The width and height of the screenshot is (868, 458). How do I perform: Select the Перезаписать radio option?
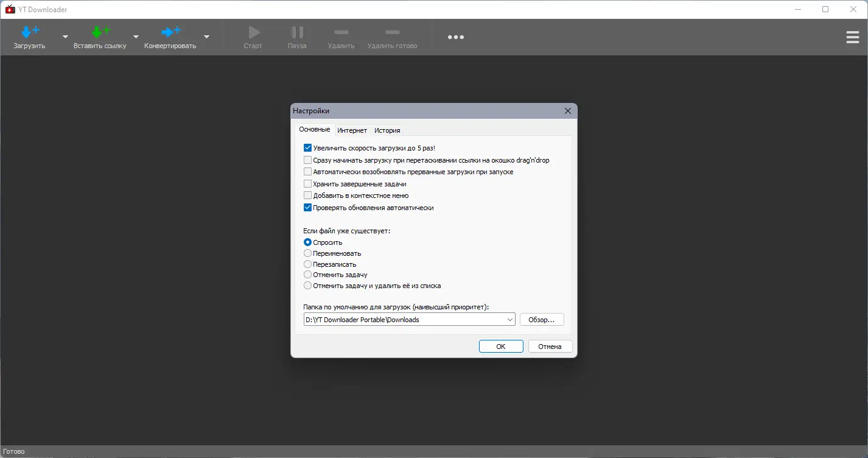tap(307, 264)
